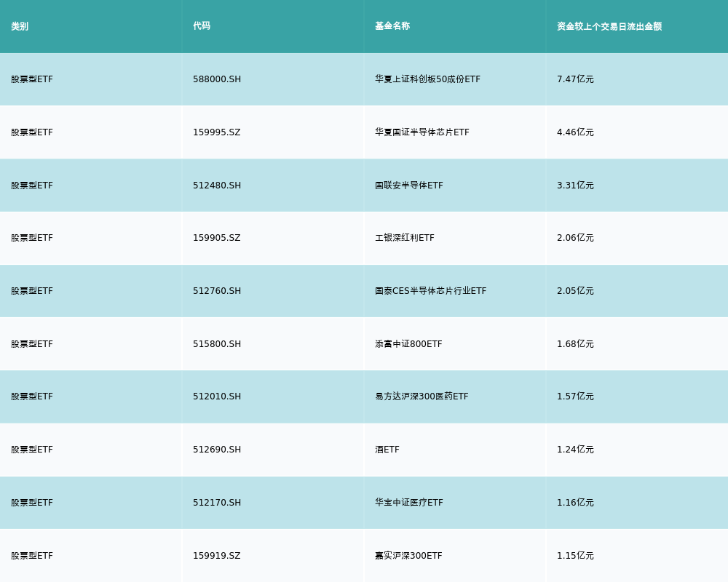Screen dimensions: 728x582
Task: Click fund name 华宝中证医疗ETF
Action: 409,503
